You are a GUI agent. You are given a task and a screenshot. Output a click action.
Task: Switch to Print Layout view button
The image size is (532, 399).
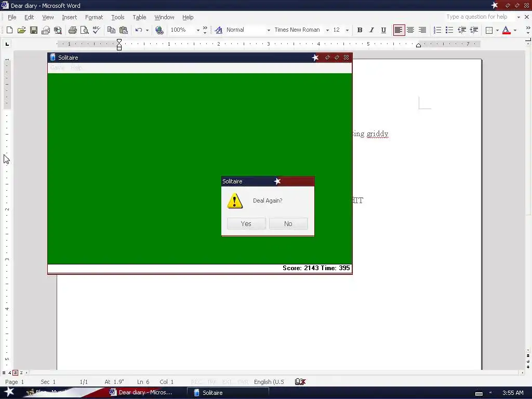tap(15, 373)
